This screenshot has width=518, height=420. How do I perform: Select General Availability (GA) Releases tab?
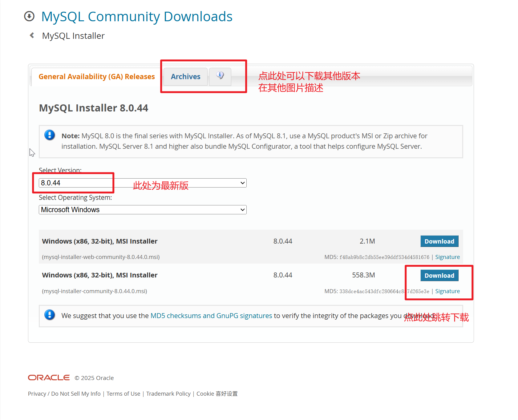point(97,76)
